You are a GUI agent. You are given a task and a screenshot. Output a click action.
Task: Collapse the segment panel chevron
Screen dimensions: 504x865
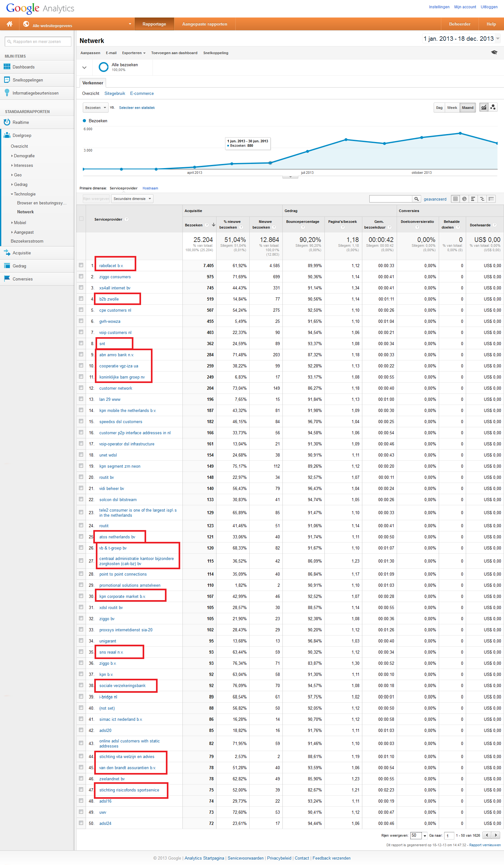84,67
